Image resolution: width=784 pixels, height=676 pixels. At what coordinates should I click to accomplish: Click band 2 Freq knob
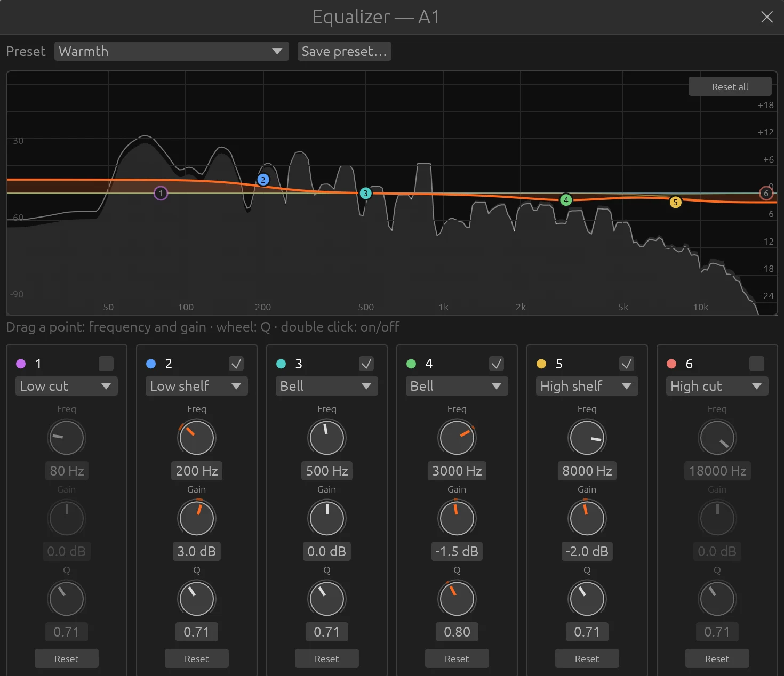(x=197, y=438)
